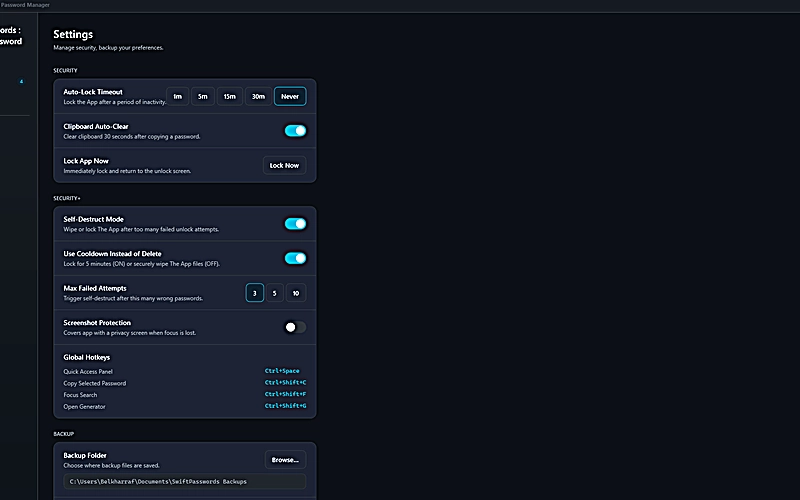Set max failed attempts to 10
This screenshot has height=500, width=800.
[x=295, y=293]
